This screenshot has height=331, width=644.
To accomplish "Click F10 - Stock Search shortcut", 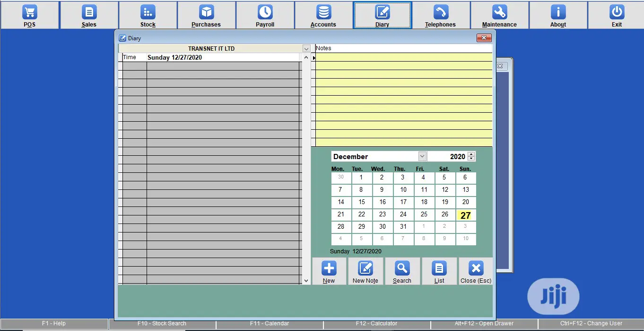I will [x=162, y=324].
